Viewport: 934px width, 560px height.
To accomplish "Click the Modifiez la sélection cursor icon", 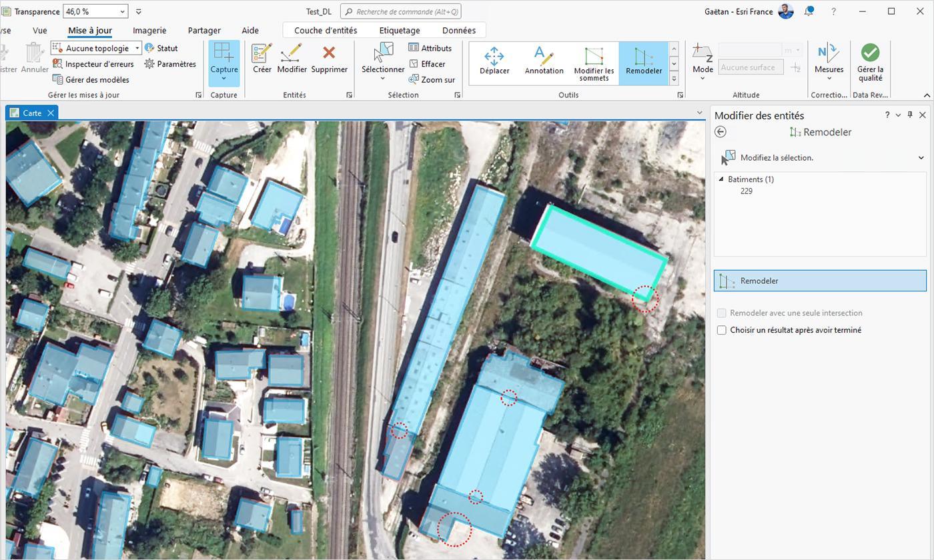I will 728,158.
